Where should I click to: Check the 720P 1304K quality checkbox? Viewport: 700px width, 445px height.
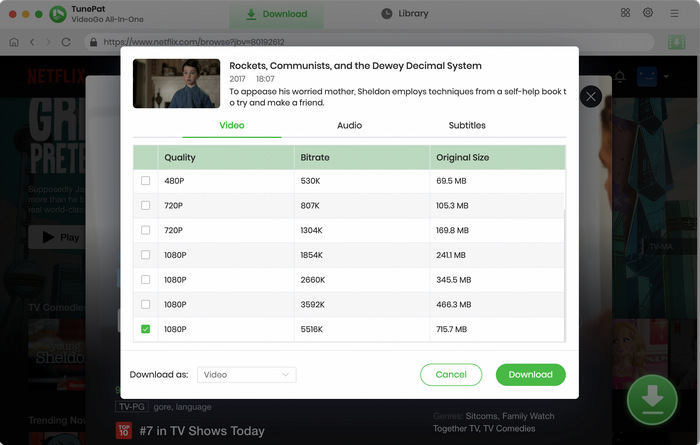(x=146, y=230)
